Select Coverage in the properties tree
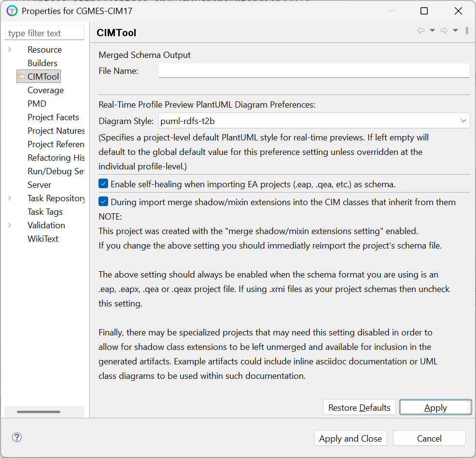The width and height of the screenshot is (476, 458). point(45,90)
